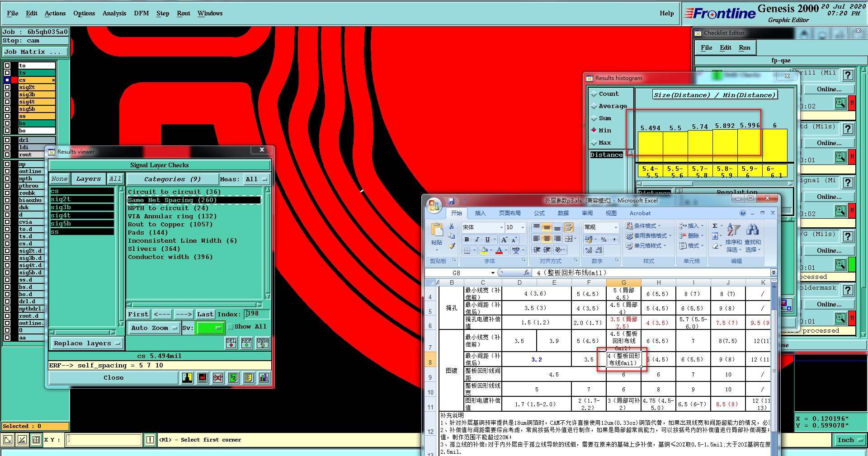The width and height of the screenshot is (868, 456).
Task: Click the Excel fill color swatch
Action: click(484, 250)
